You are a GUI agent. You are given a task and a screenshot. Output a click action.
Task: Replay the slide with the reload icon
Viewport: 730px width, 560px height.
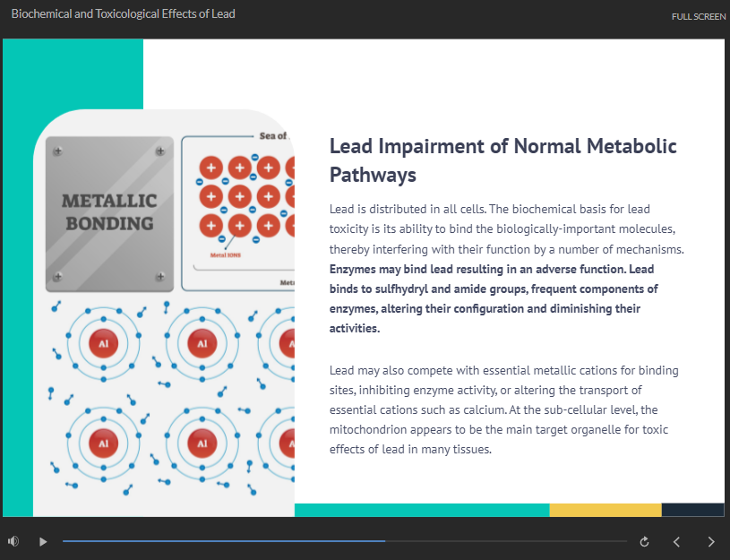(644, 542)
